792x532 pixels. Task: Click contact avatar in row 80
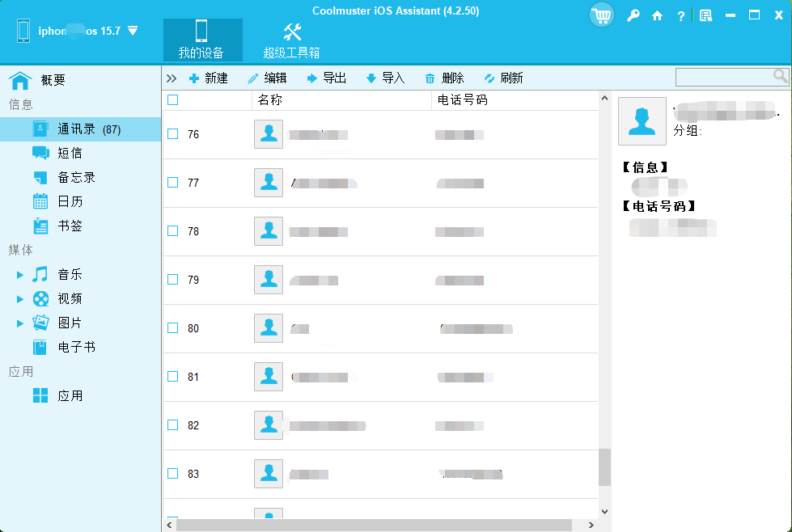(269, 328)
